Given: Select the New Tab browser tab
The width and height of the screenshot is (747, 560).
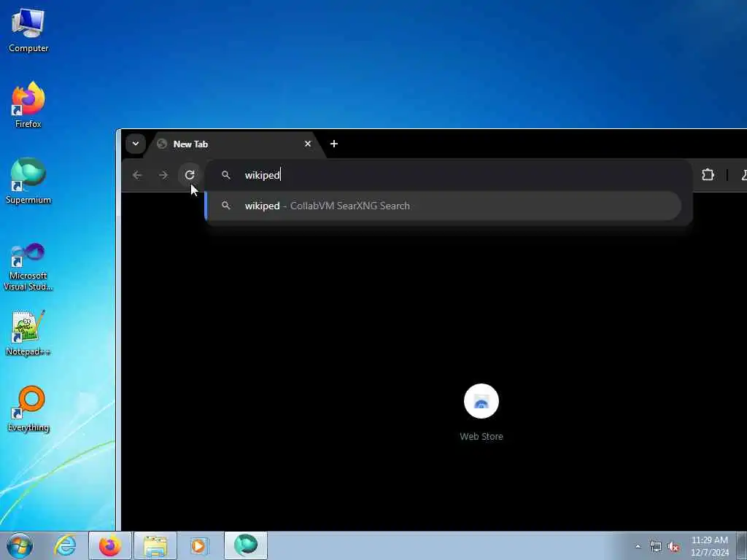Looking at the screenshot, I should point(233,144).
